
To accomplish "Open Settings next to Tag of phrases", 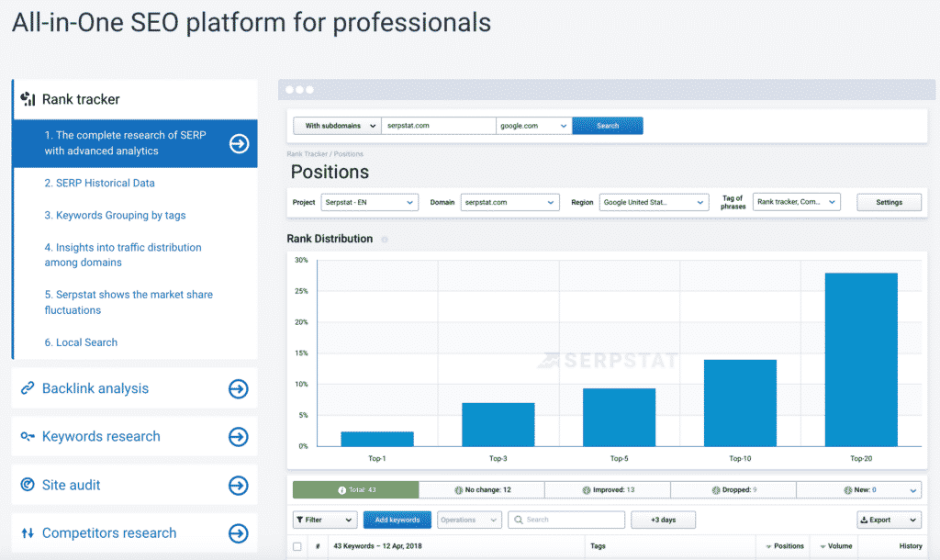I will (888, 202).
